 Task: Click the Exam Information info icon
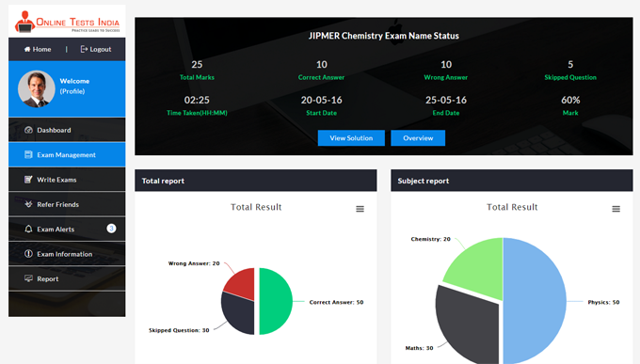[x=28, y=254]
